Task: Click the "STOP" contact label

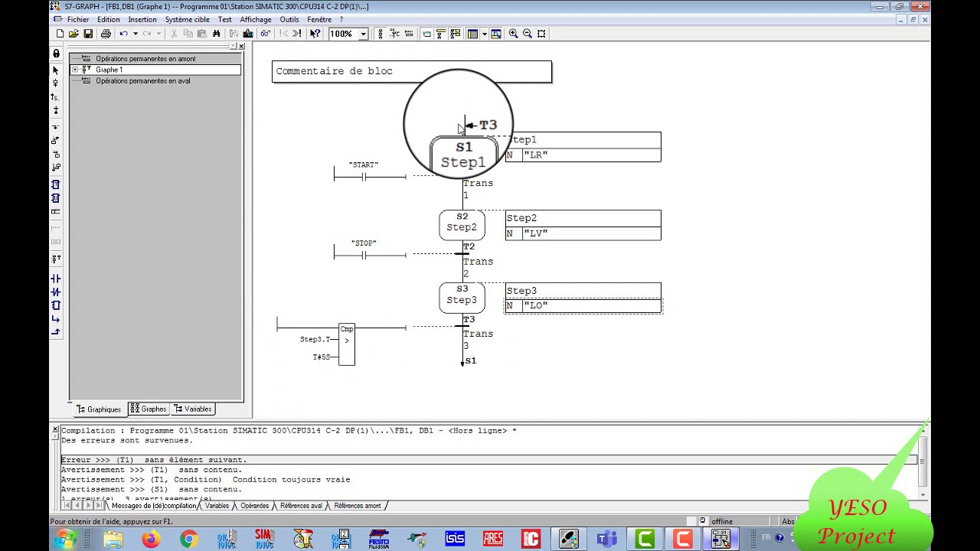Action: (x=364, y=243)
